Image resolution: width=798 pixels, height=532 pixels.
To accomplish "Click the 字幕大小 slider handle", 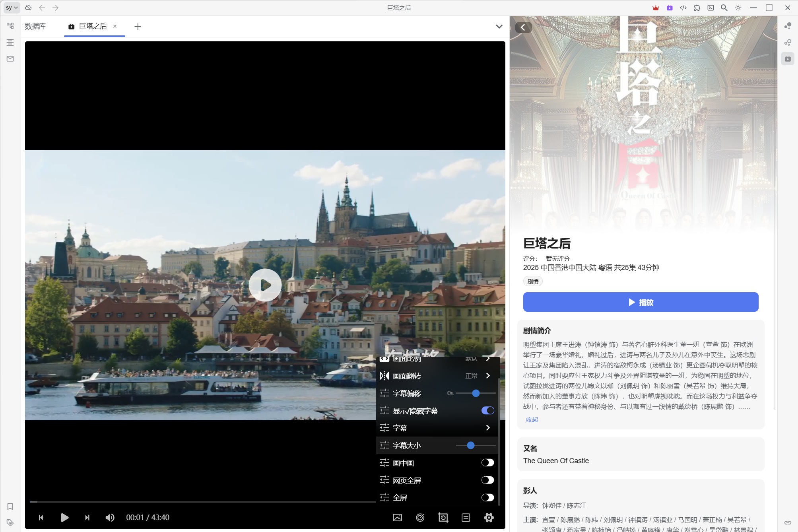I will [471, 445].
